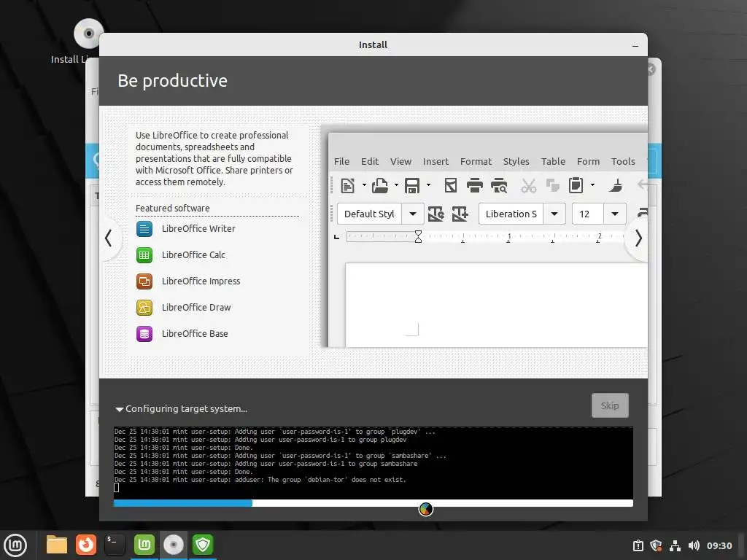The width and height of the screenshot is (747, 560).
Task: Click the Table menu in slideshow
Action: pos(553,161)
